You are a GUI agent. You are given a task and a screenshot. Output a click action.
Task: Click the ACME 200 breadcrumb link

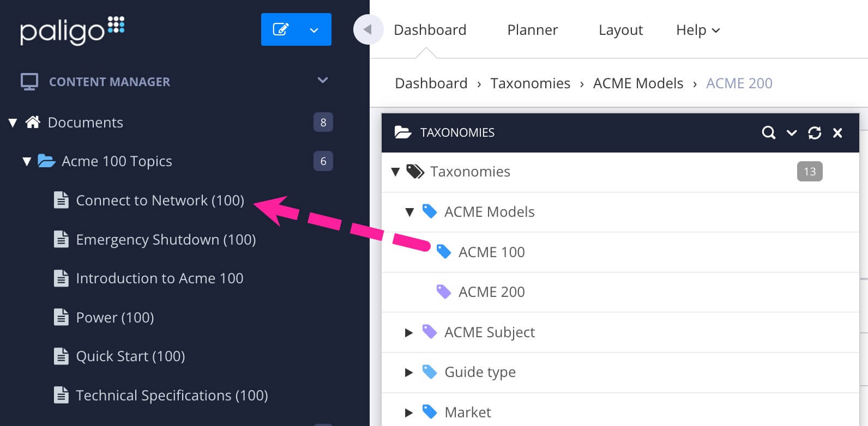click(x=739, y=83)
